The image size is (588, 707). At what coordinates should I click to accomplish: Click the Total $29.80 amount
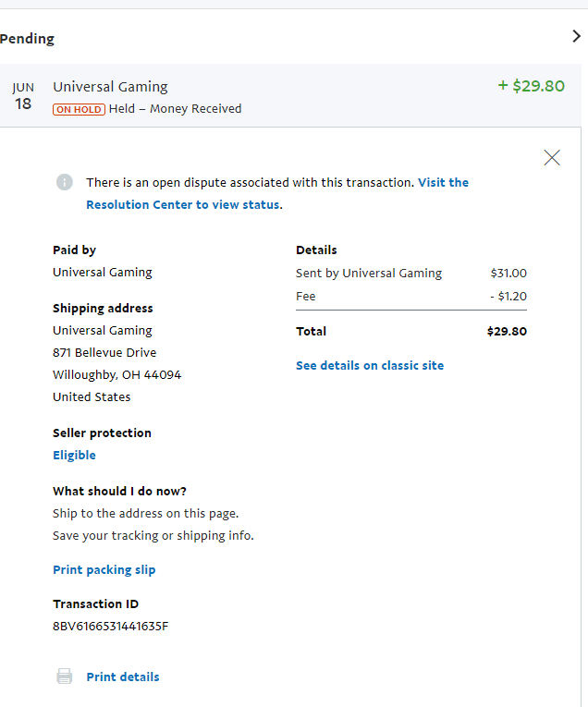click(507, 332)
